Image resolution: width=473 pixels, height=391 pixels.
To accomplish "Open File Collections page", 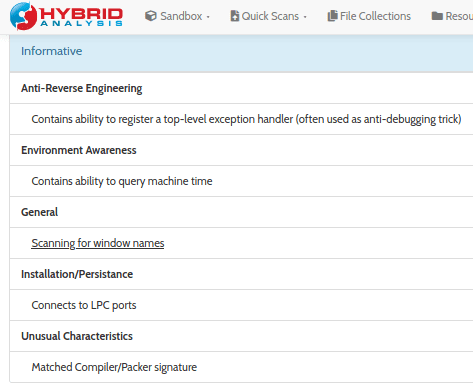I will tap(369, 16).
